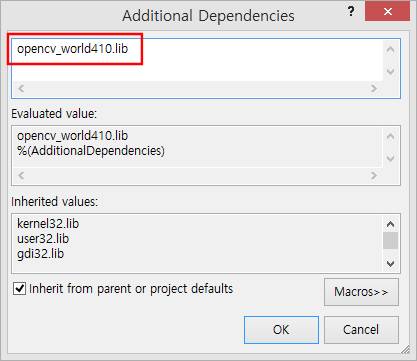Click the up arrow in Evaluated value box

[x=390, y=136]
